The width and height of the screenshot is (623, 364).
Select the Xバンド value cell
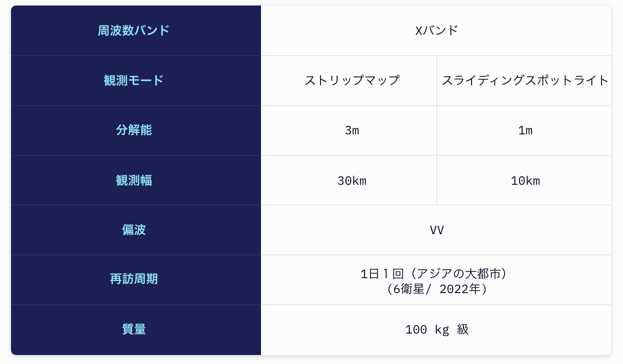pos(436,30)
